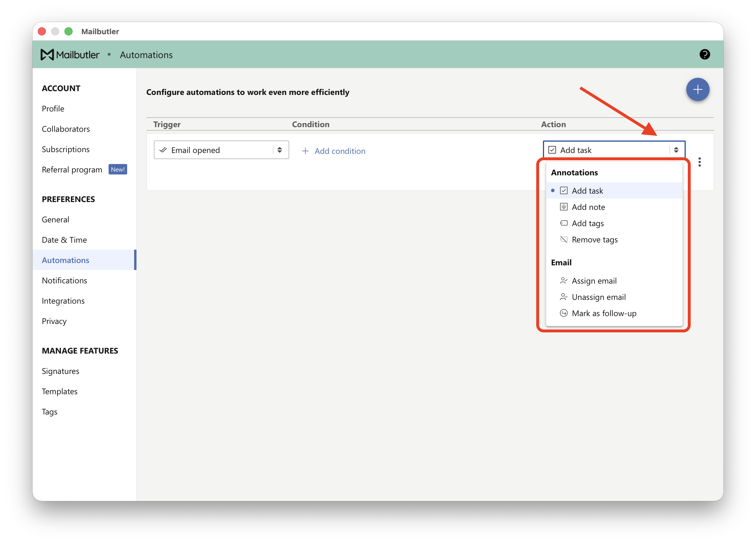Click the Trigger column header
756x544 pixels.
click(x=167, y=124)
